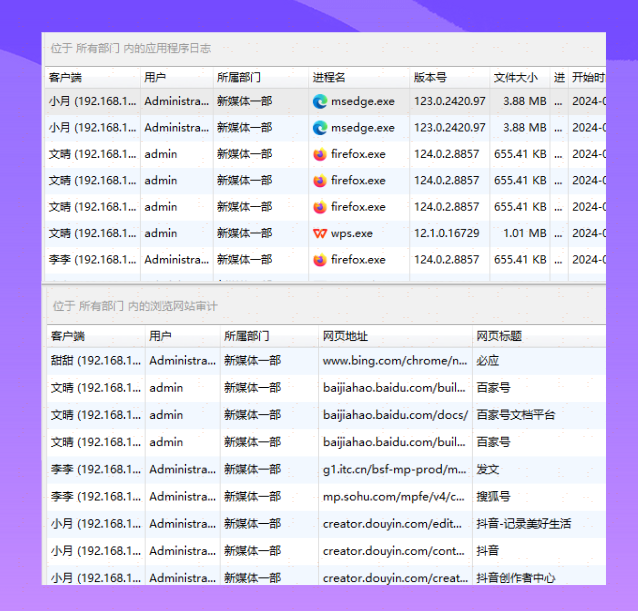Viewport: 638px width, 611px height.
Task: Select the baijiahao.baidu.com/docs/ address cell
Action: tap(395, 415)
